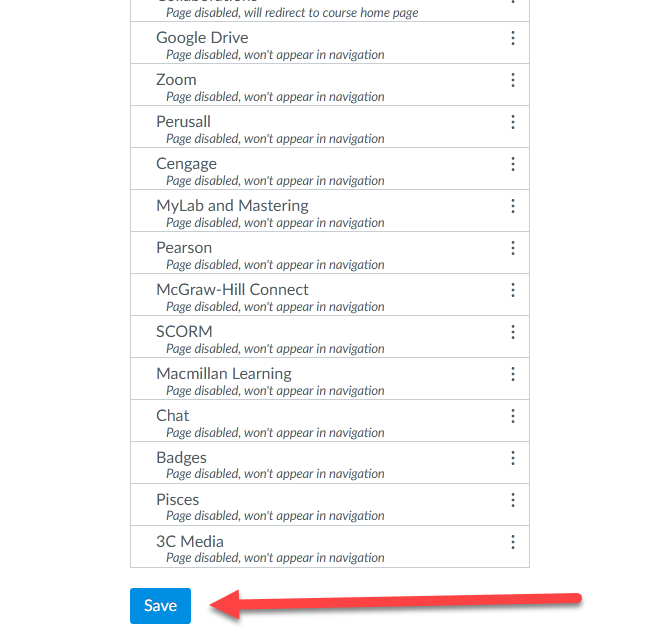
Task: Open the SCORM options three-dot menu
Action: click(513, 332)
